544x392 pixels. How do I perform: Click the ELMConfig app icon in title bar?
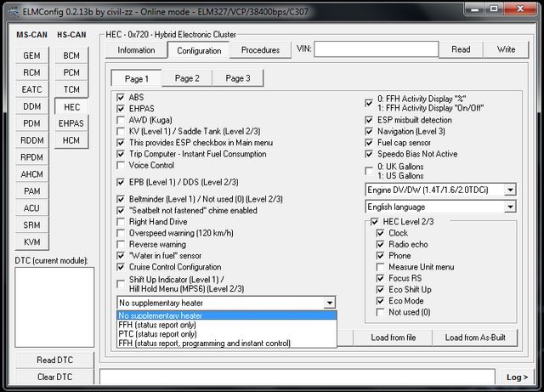(14, 11)
